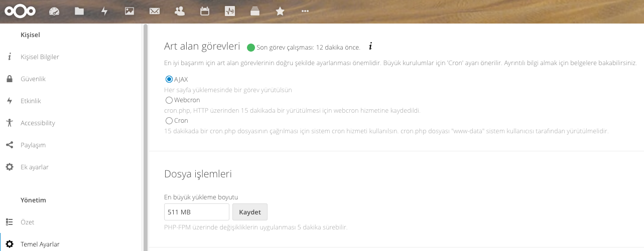Open the Deck stacked cards icon
Screen dimensions: 644x251
(x=255, y=12)
